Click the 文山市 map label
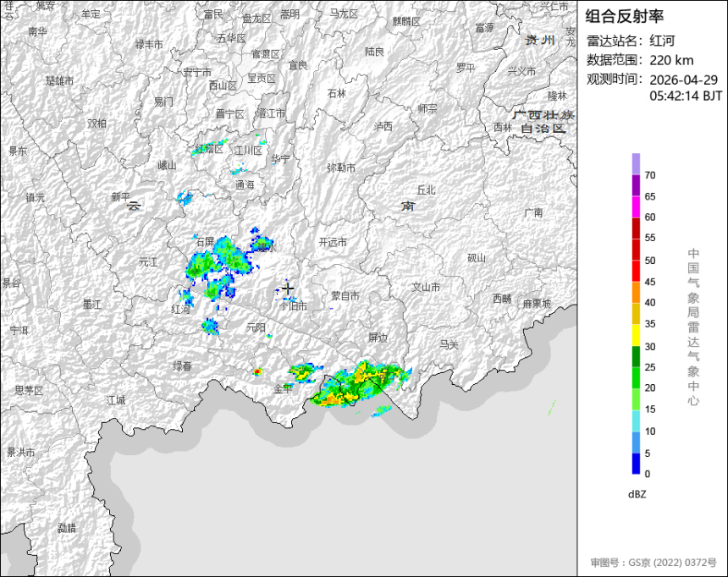Viewport: 728px width, 577px height. pyautogui.click(x=426, y=288)
